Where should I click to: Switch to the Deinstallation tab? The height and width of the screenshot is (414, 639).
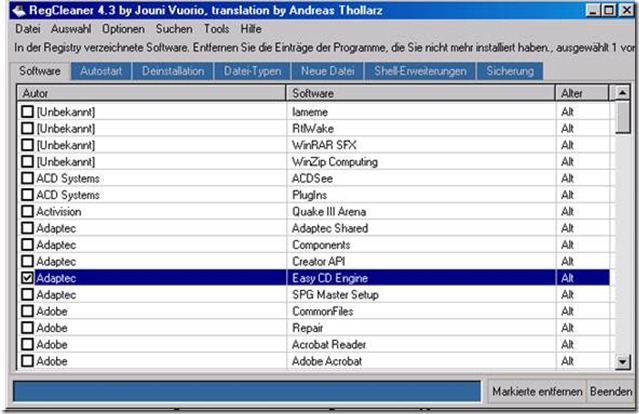pyautogui.click(x=173, y=71)
